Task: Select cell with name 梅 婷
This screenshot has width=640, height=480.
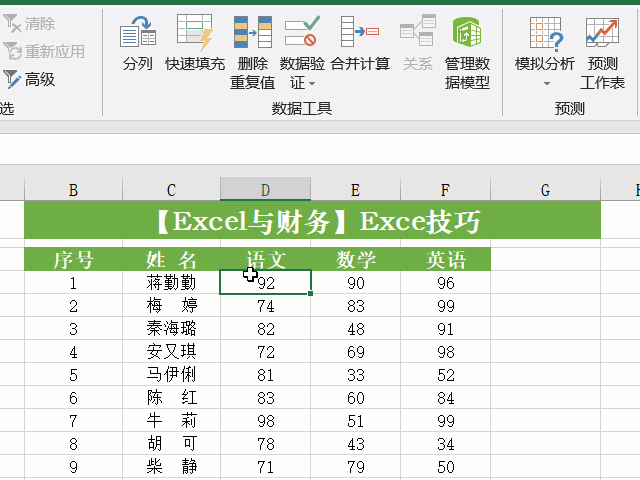Action: [171, 305]
